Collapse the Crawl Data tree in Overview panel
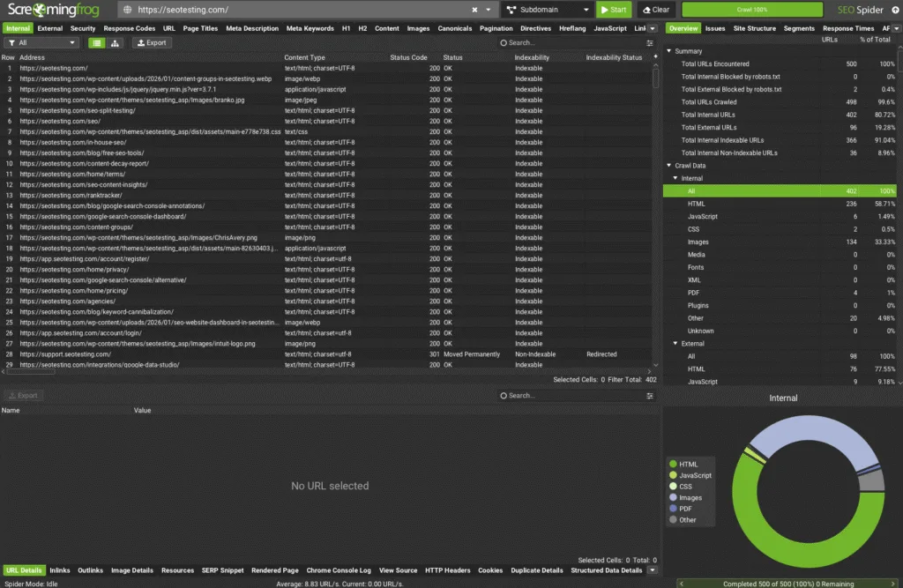Image resolution: width=903 pixels, height=588 pixels. 668,165
